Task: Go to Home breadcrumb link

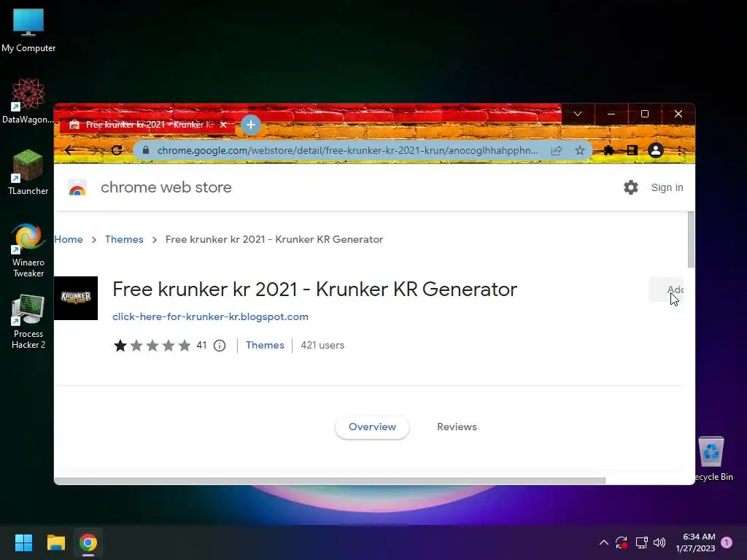Action: pos(69,239)
